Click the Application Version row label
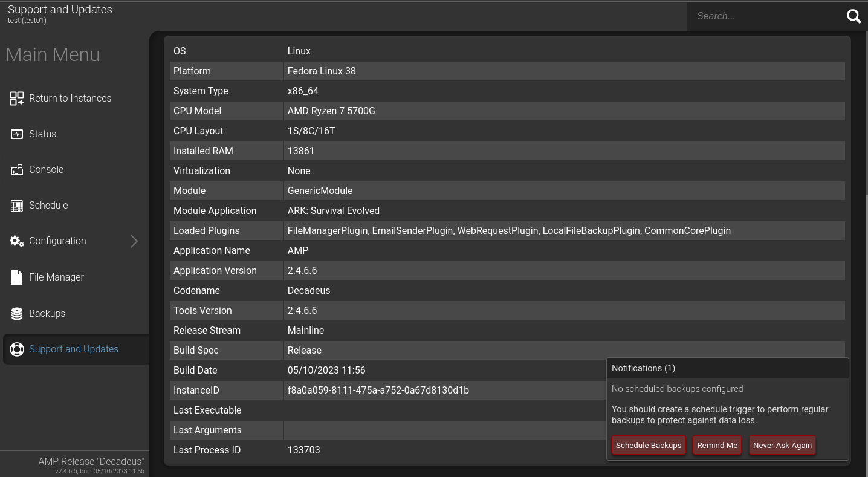The height and width of the screenshot is (477, 868). (x=215, y=271)
